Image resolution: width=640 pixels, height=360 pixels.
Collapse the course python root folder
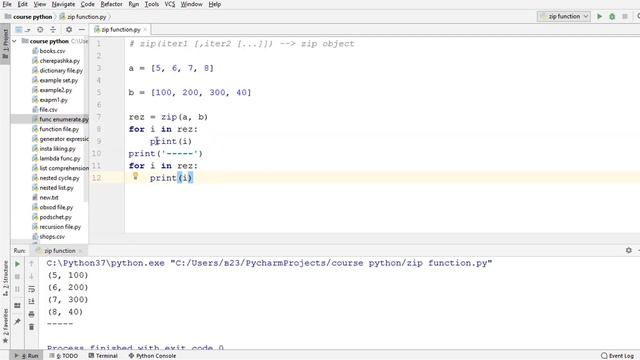click(15, 41)
